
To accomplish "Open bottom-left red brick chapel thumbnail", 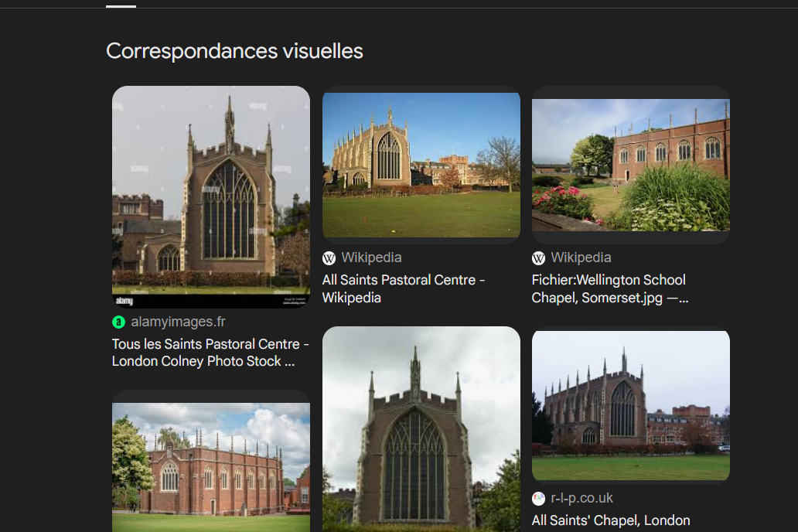I will click(x=211, y=462).
